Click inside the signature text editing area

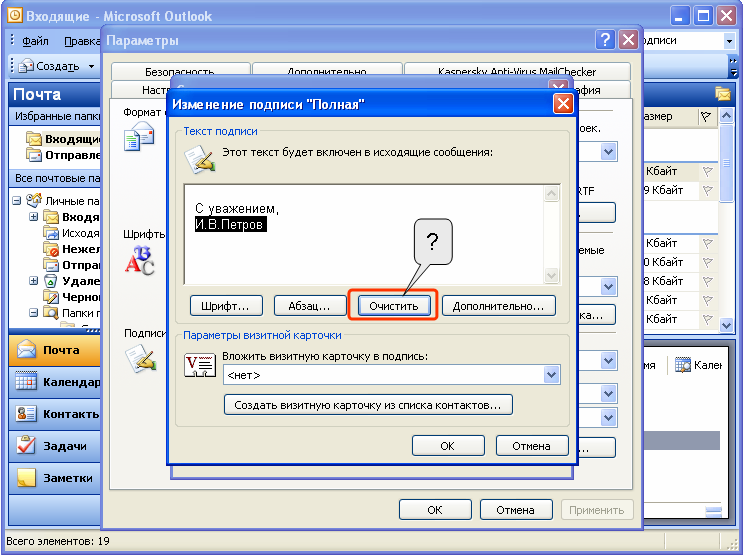point(363,234)
